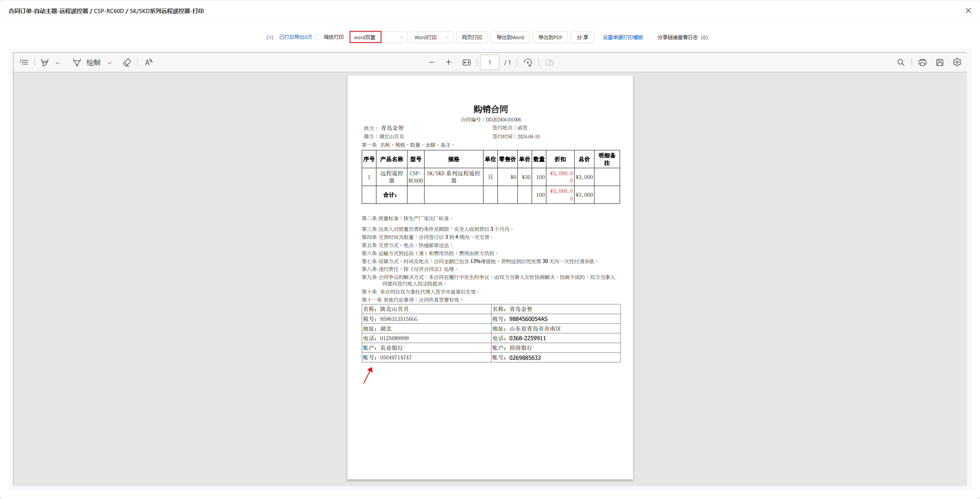Open the Word打印 dropdown
Viewport: 980px width, 499px height.
point(432,37)
